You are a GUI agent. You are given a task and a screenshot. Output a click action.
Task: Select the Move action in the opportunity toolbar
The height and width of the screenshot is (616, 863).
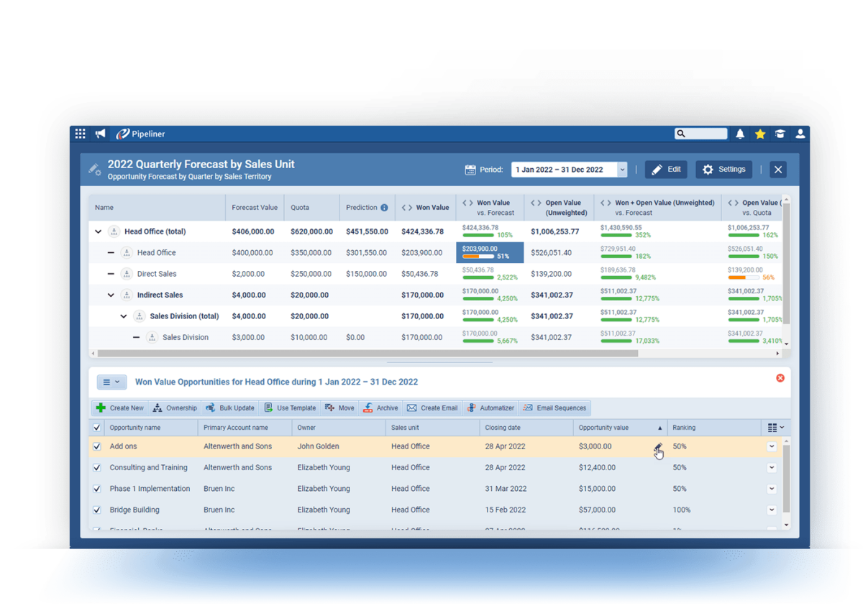coord(339,408)
